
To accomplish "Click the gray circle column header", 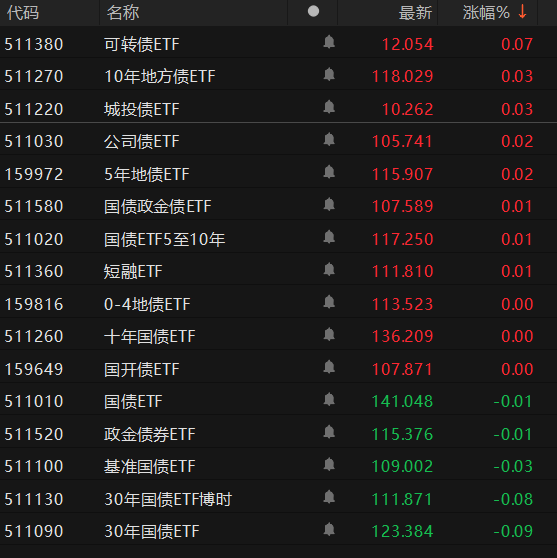I will 313,11.
